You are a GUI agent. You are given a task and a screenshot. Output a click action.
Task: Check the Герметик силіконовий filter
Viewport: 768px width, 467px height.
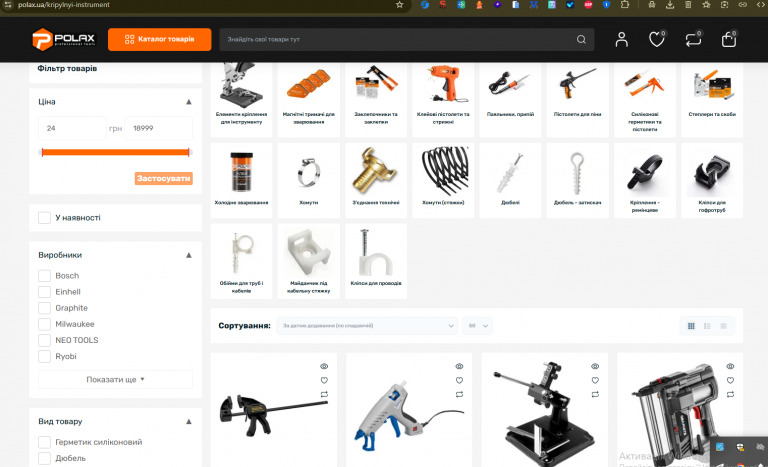pyautogui.click(x=44, y=442)
